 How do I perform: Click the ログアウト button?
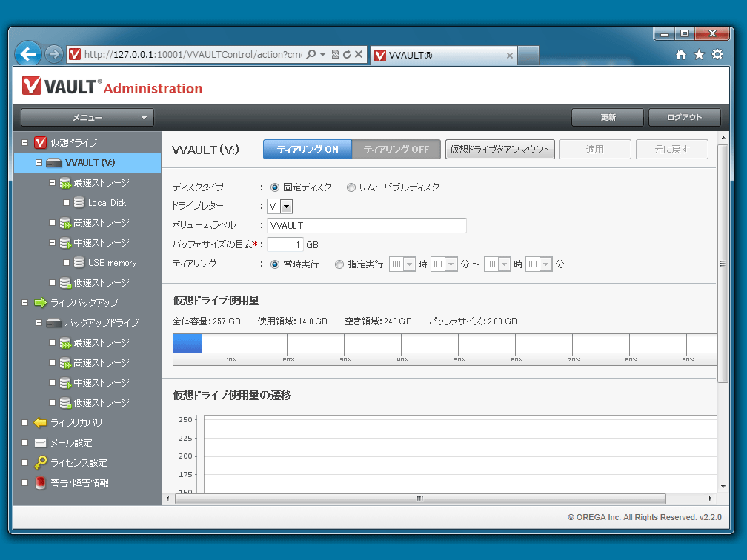(685, 118)
